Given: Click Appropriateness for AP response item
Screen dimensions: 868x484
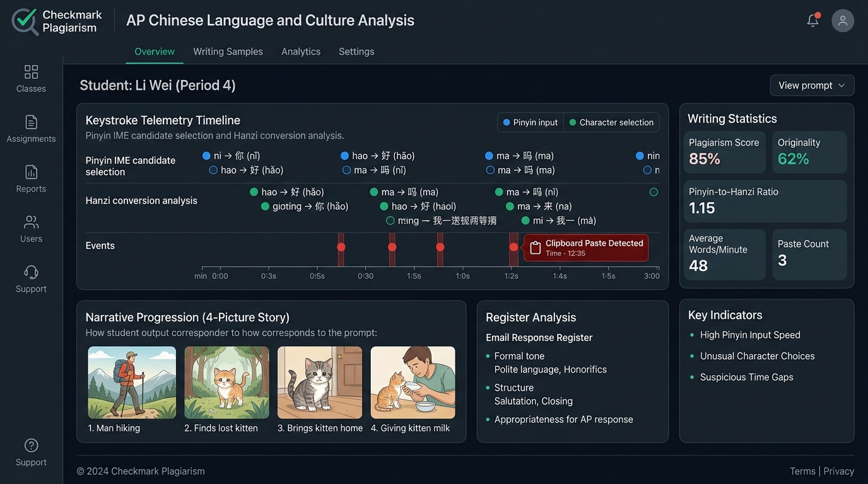Looking at the screenshot, I should [564, 420].
